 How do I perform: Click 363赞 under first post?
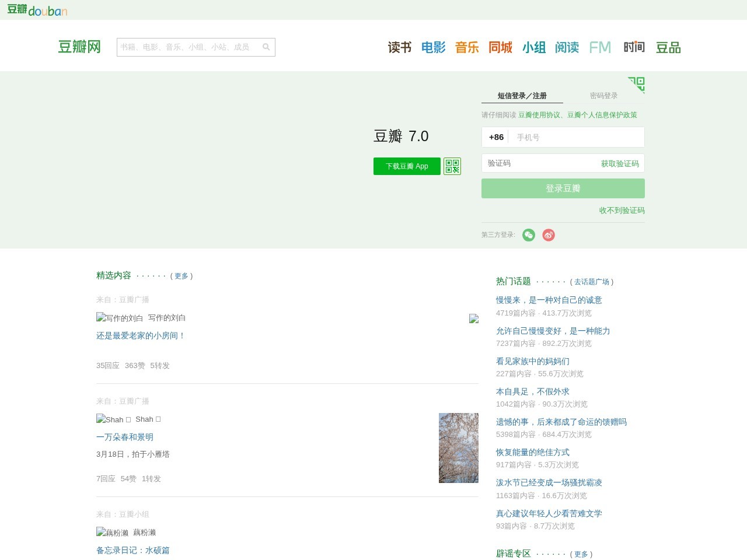[x=135, y=366]
